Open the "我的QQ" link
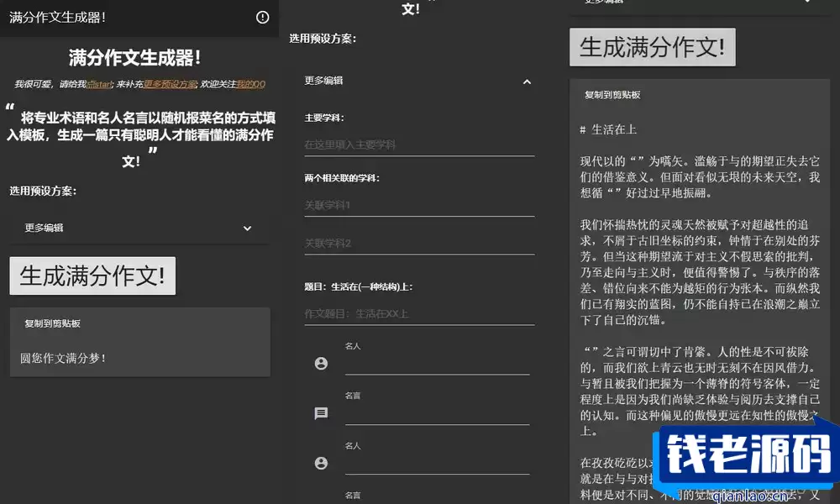Screen dimensions: 840x504 [250, 84]
